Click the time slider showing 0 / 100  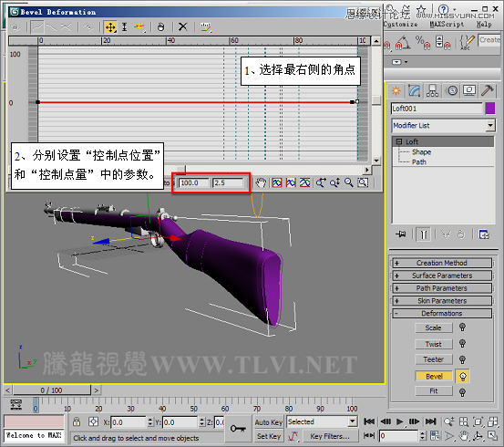51,390
